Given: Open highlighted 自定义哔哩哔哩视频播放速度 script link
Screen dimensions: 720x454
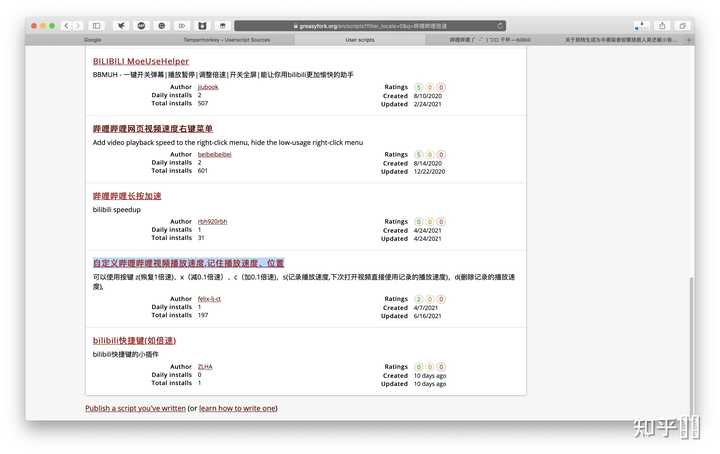Looking at the screenshot, I should click(x=188, y=263).
